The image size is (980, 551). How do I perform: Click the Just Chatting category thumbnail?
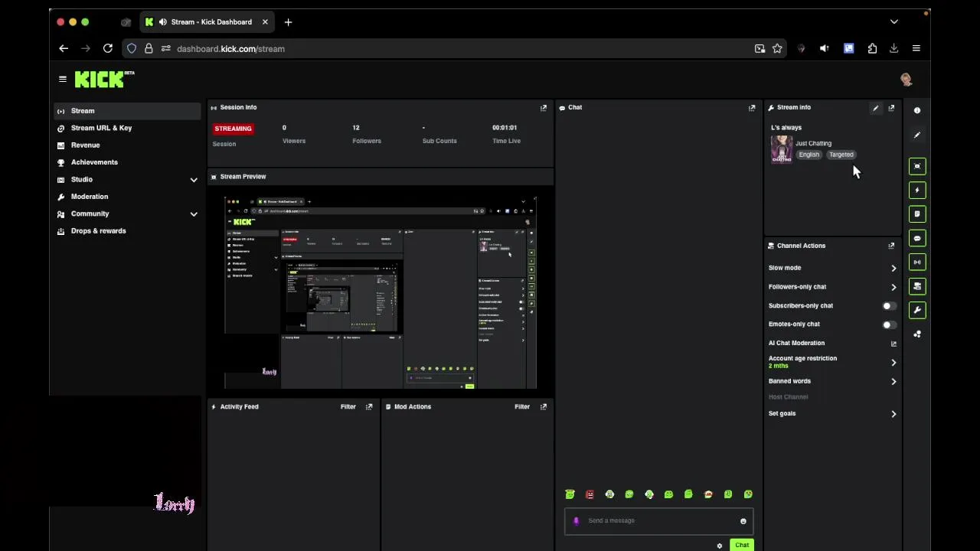coord(782,149)
